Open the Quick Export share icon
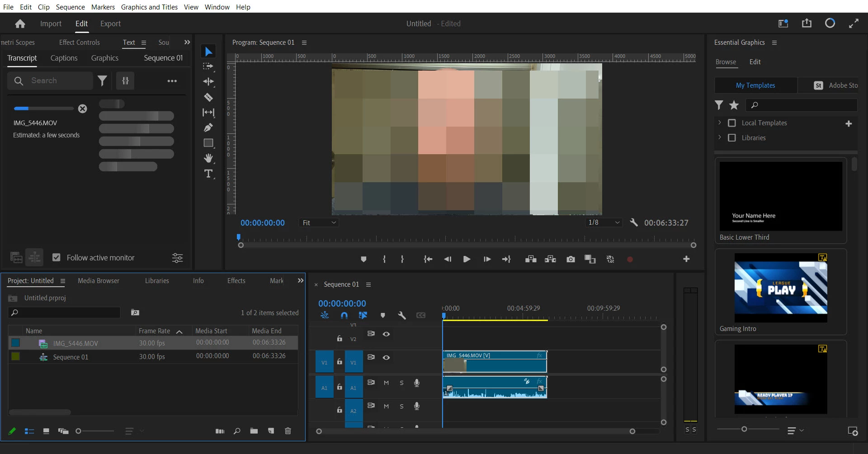Image resolution: width=868 pixels, height=454 pixels. point(807,23)
